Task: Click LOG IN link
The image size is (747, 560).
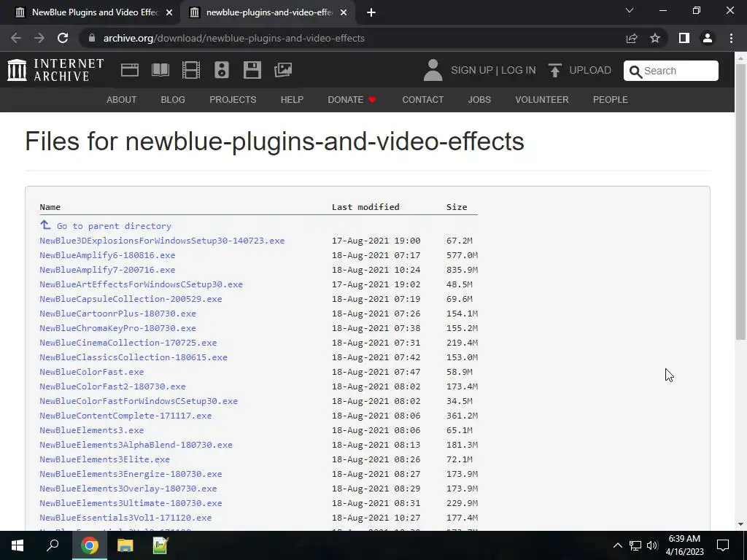Action: (x=519, y=70)
